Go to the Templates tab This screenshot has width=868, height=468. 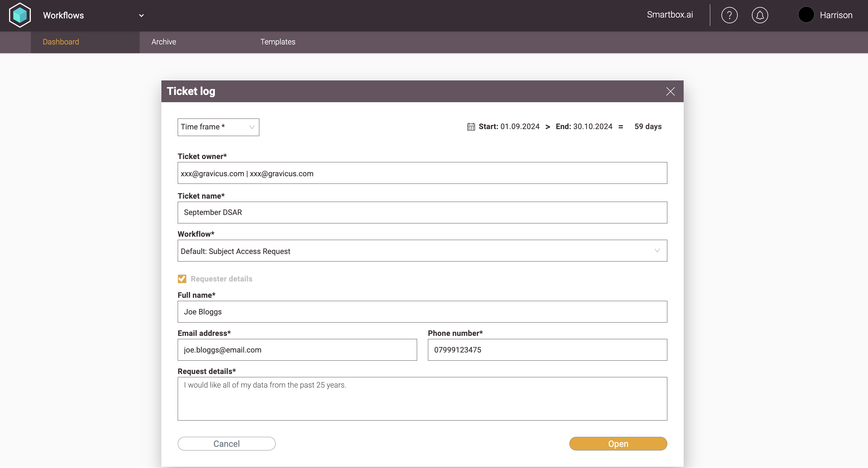(278, 42)
